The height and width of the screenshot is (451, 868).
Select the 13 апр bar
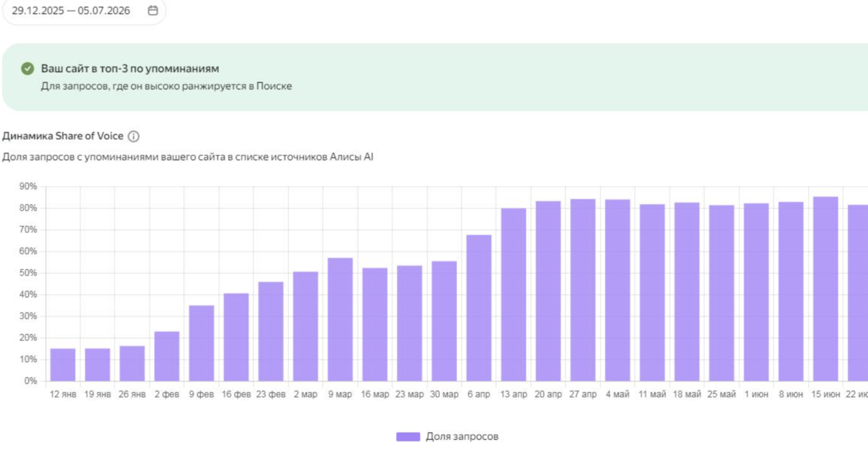point(514,294)
